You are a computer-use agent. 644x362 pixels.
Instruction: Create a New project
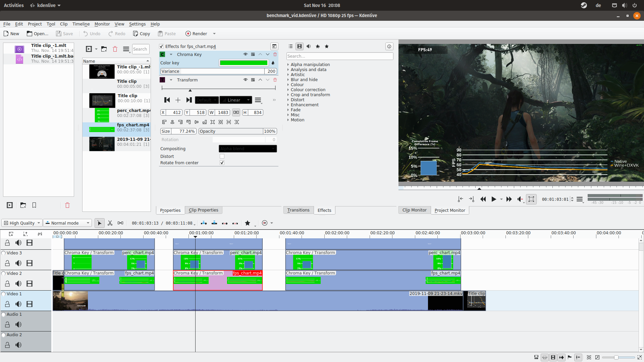click(x=11, y=34)
